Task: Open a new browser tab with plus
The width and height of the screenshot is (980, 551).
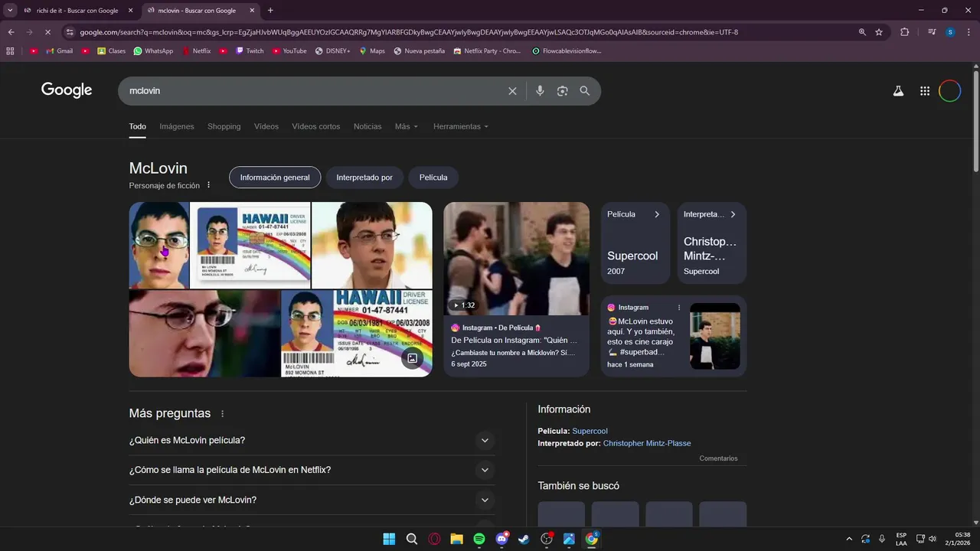Action: (270, 11)
